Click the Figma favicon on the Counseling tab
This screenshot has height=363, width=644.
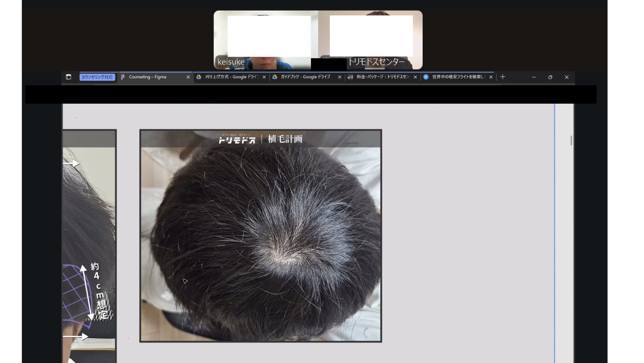pos(123,77)
